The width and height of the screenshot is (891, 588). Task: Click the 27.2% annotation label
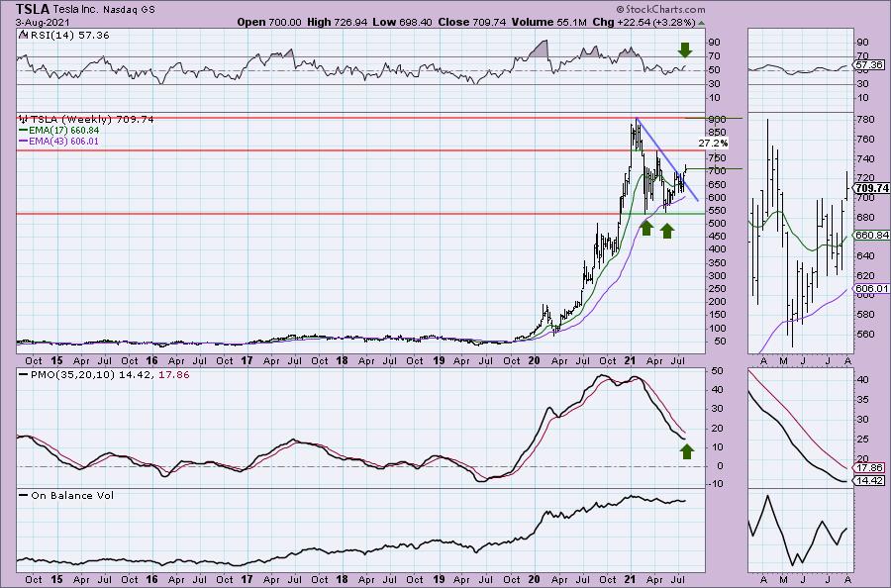(713, 143)
